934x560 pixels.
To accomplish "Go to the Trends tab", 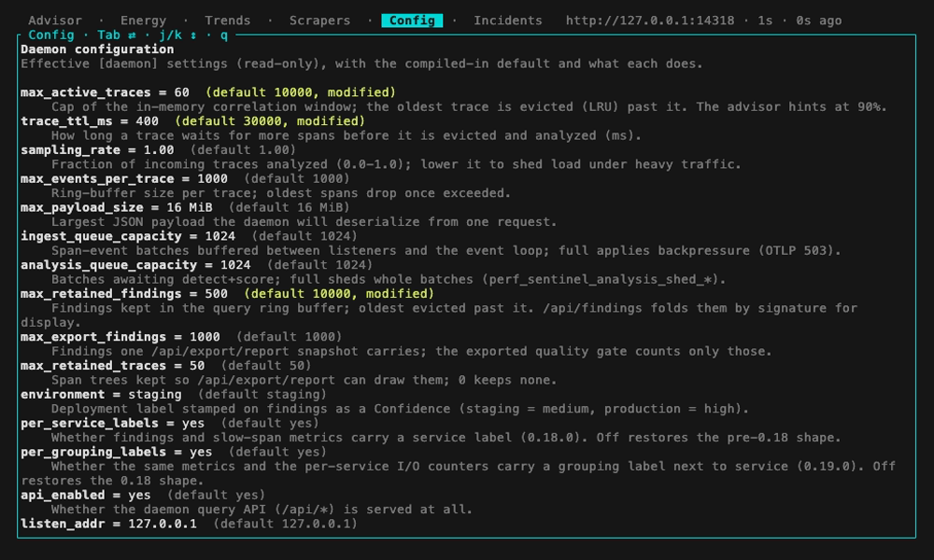I will tap(228, 21).
